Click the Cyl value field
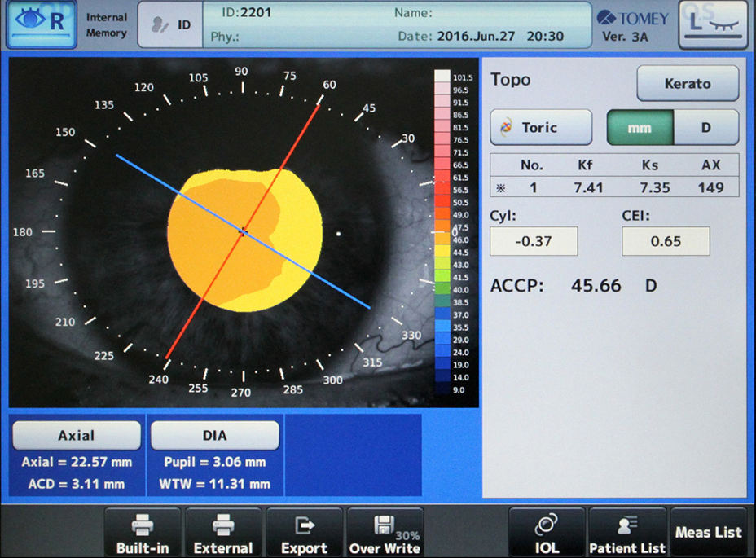Image resolution: width=756 pixels, height=558 pixels. click(x=534, y=241)
